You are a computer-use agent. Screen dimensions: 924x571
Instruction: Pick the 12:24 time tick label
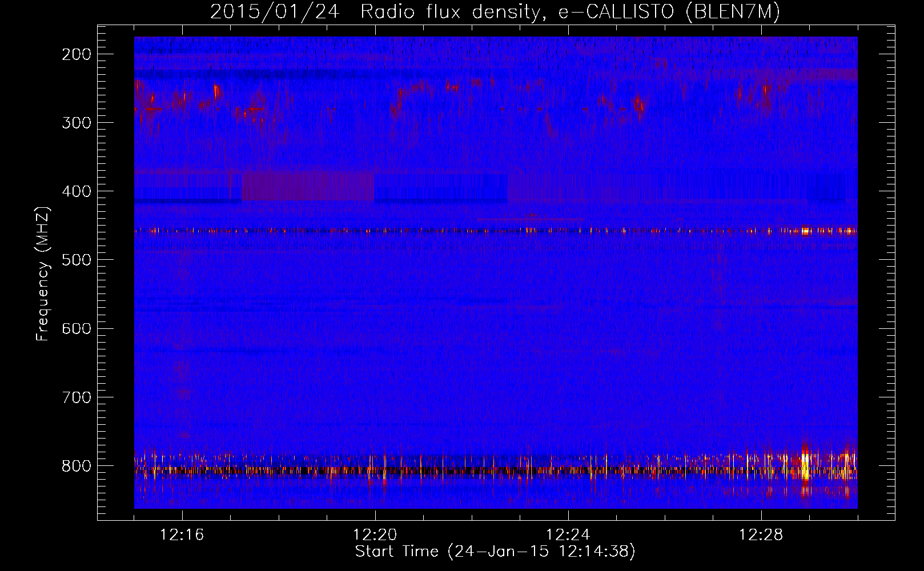pos(568,535)
